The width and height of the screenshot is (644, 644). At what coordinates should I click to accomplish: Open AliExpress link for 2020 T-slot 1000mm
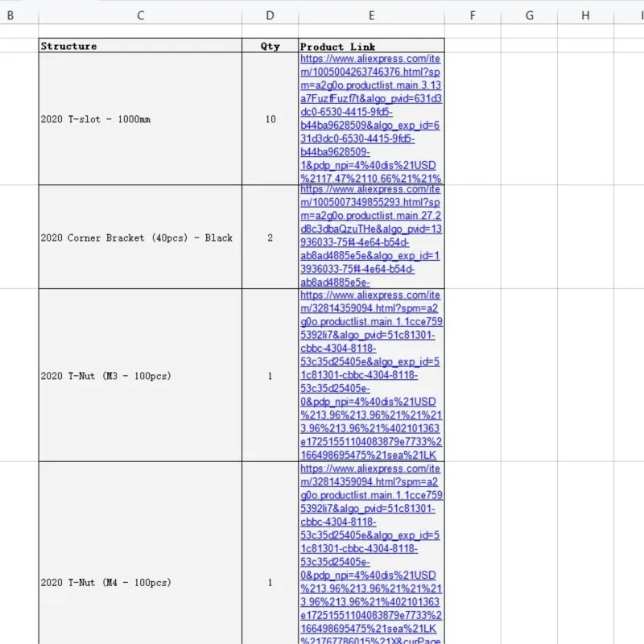click(371, 118)
